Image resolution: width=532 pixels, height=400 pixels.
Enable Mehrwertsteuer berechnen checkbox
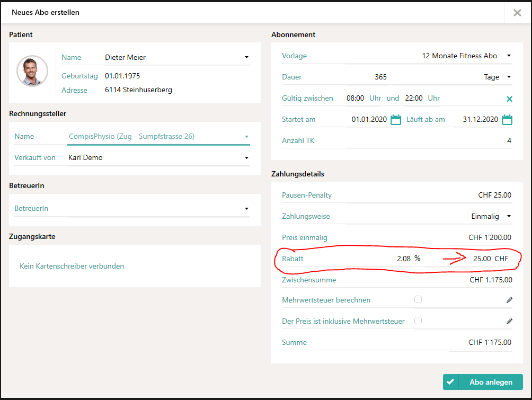pyautogui.click(x=418, y=299)
